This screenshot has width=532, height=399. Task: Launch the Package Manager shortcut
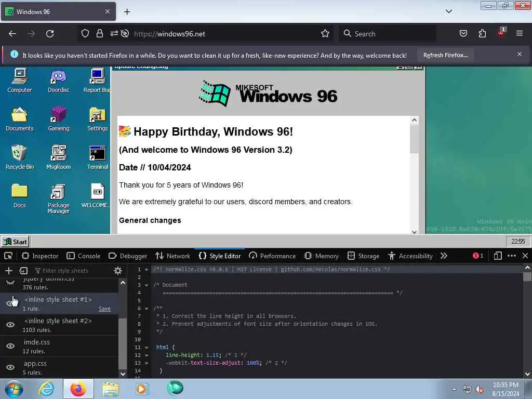coord(58,198)
